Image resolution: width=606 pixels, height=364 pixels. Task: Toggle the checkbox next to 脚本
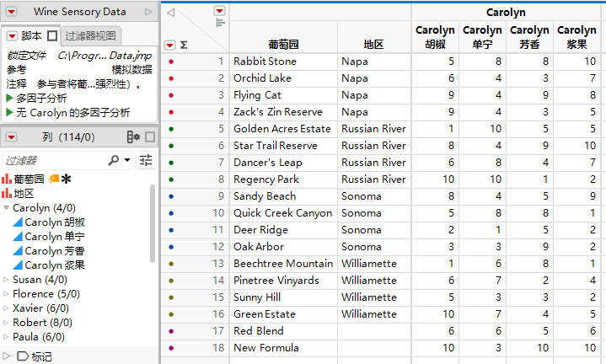point(52,36)
